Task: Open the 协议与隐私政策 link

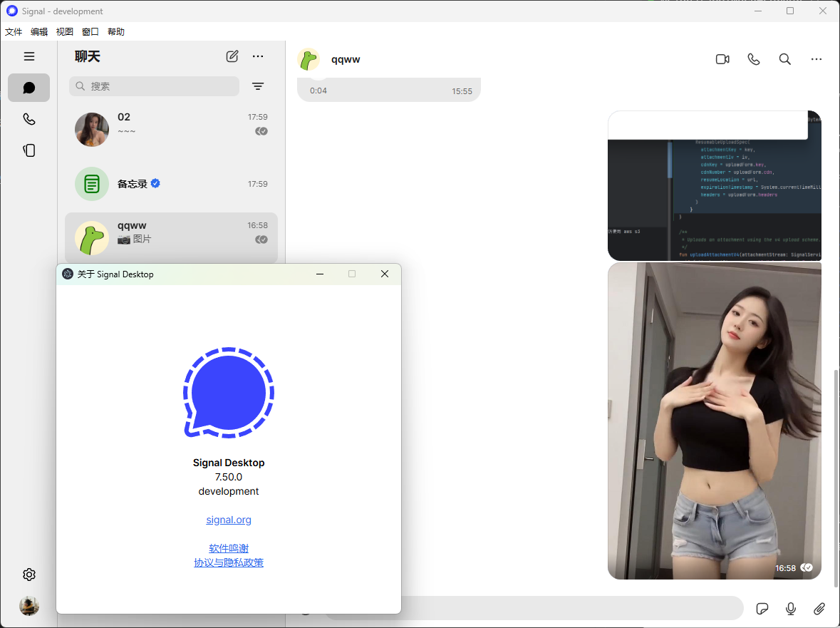Action: click(229, 562)
